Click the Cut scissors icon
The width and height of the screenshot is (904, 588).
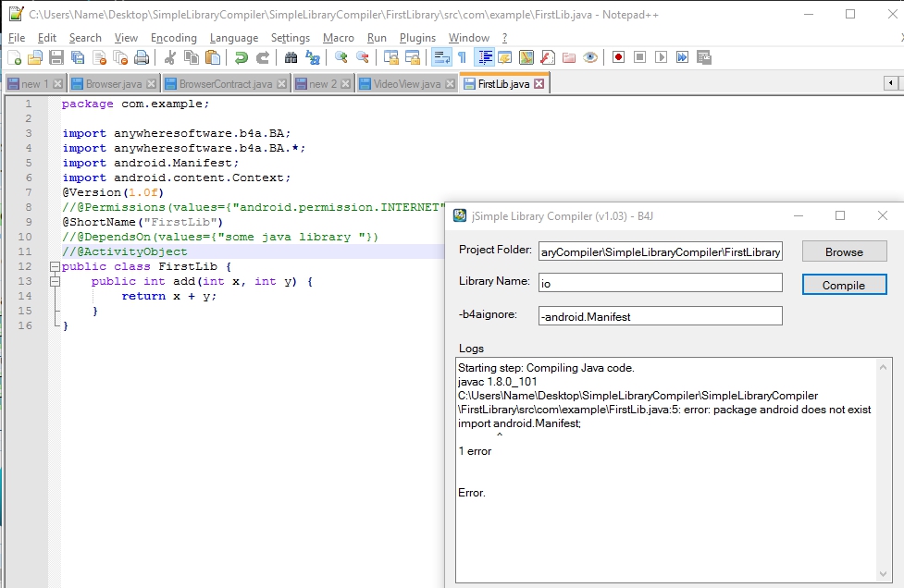(170, 57)
